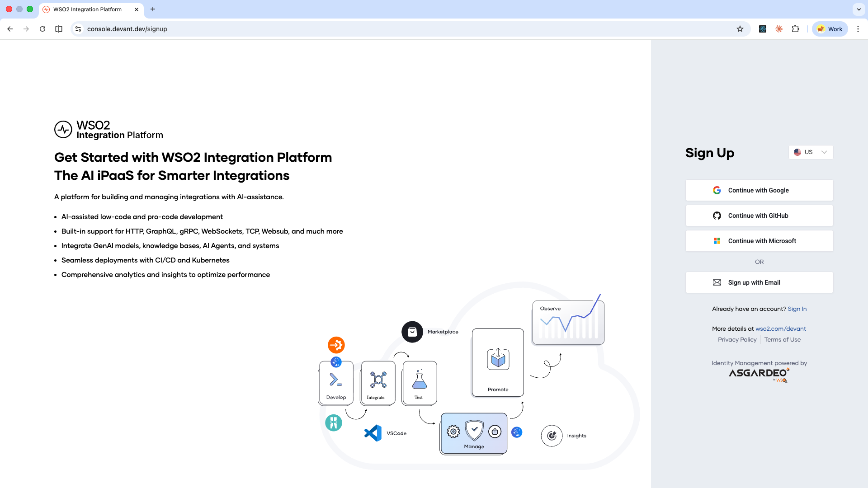Open a new browser tab
The height and width of the screenshot is (488, 868).
[x=153, y=9]
